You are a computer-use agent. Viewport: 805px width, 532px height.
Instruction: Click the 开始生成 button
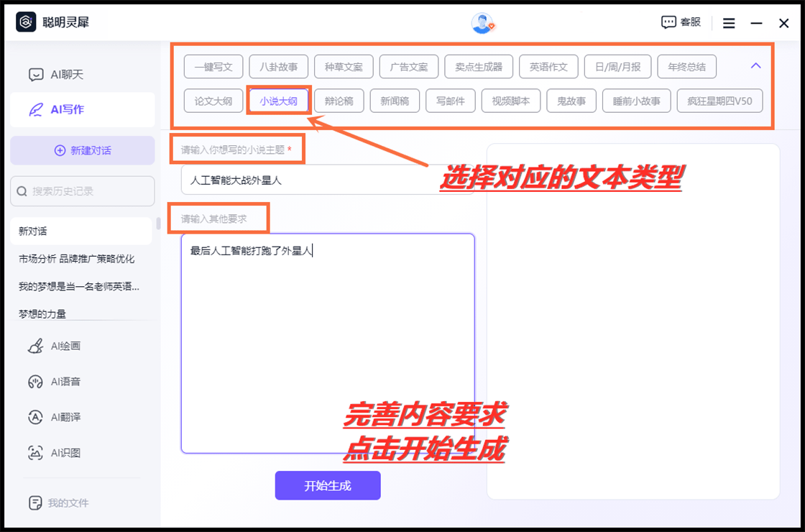point(328,485)
